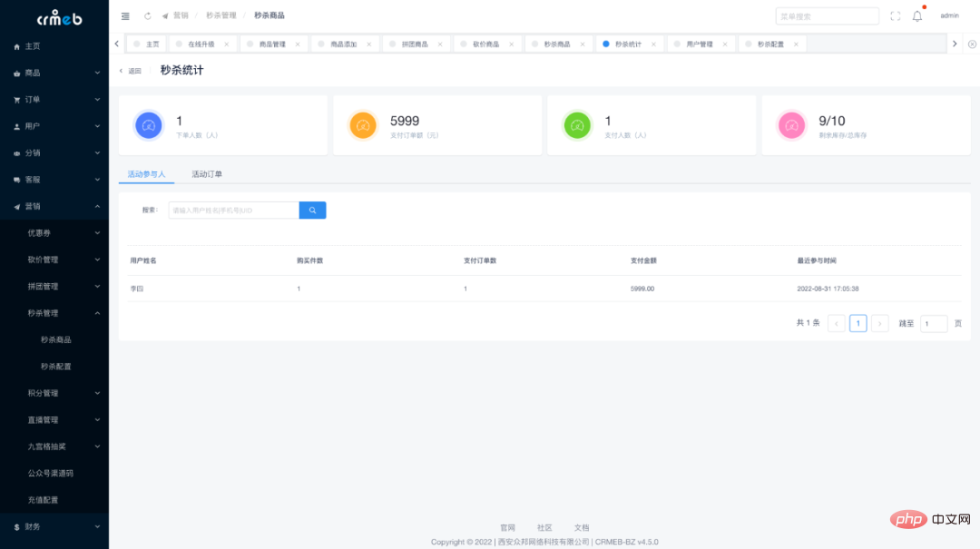Switch to the 活动订单 tab

pyautogui.click(x=207, y=174)
